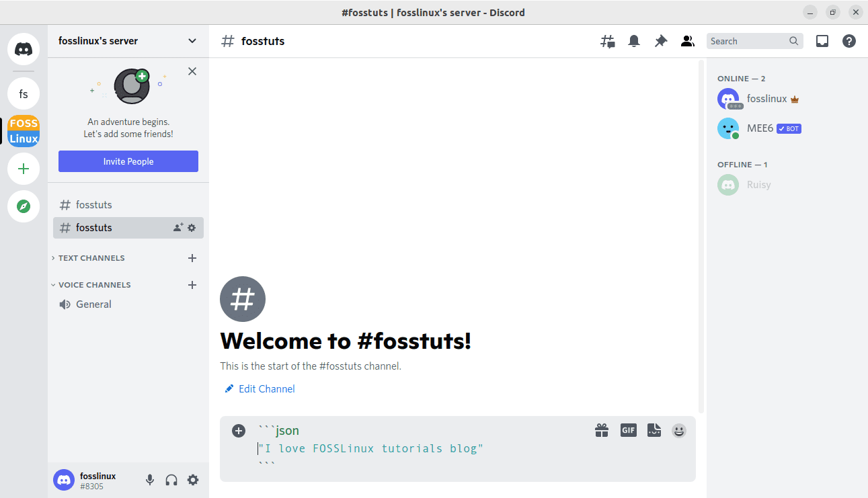The image size is (868, 498).
Task: Open Notification Settings bell icon
Action: pos(634,41)
